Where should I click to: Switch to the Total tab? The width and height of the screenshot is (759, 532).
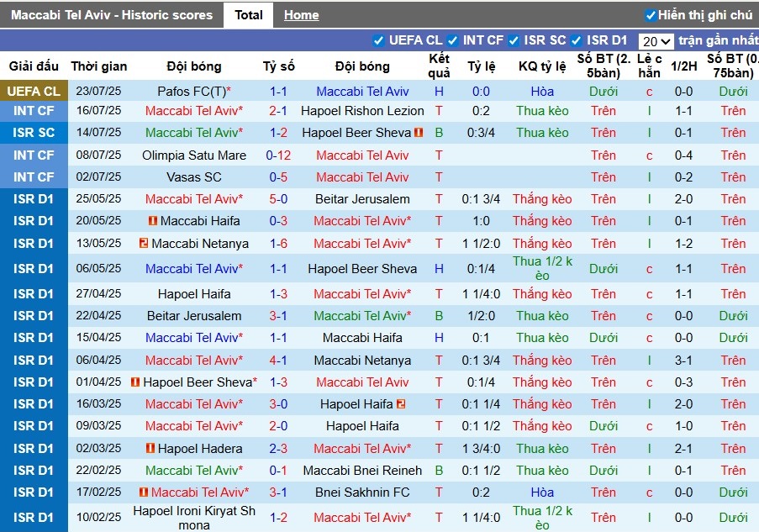click(x=248, y=15)
